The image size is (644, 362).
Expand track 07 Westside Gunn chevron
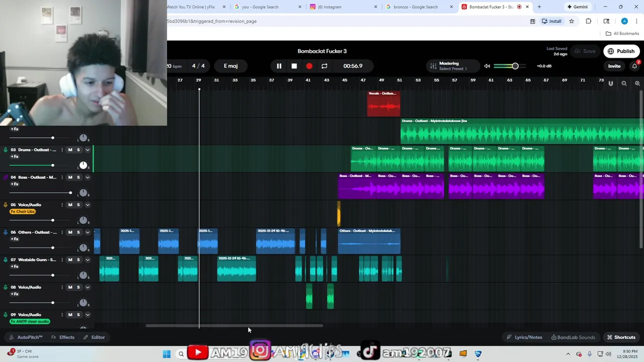[x=88, y=259]
